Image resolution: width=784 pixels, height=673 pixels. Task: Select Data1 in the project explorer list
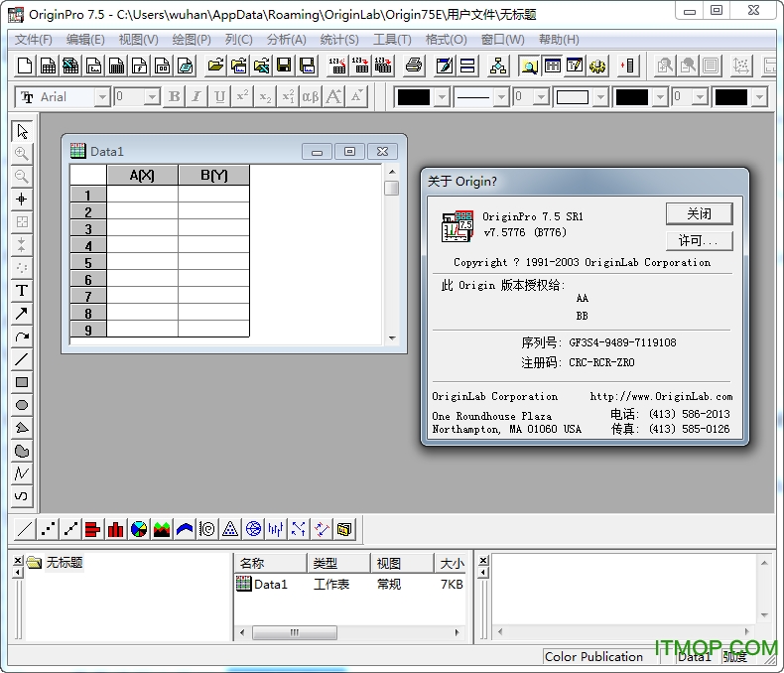tap(262, 584)
